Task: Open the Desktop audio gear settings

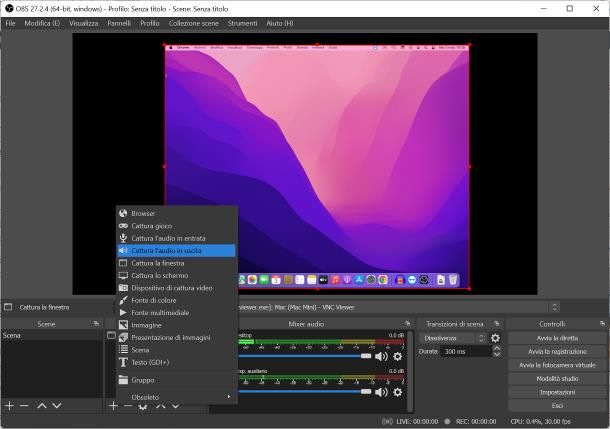Action: click(397, 356)
